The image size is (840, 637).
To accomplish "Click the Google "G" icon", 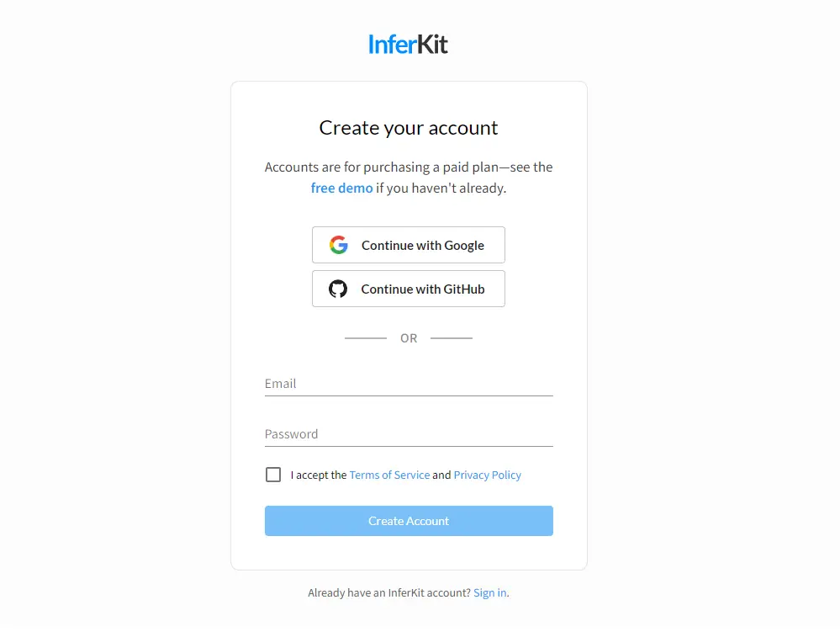I will pyautogui.click(x=338, y=245).
